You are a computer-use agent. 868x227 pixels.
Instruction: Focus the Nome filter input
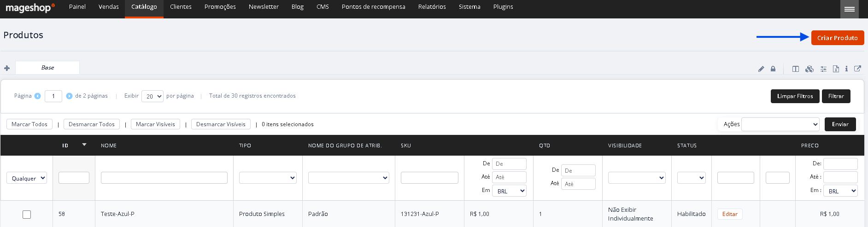coord(164,178)
